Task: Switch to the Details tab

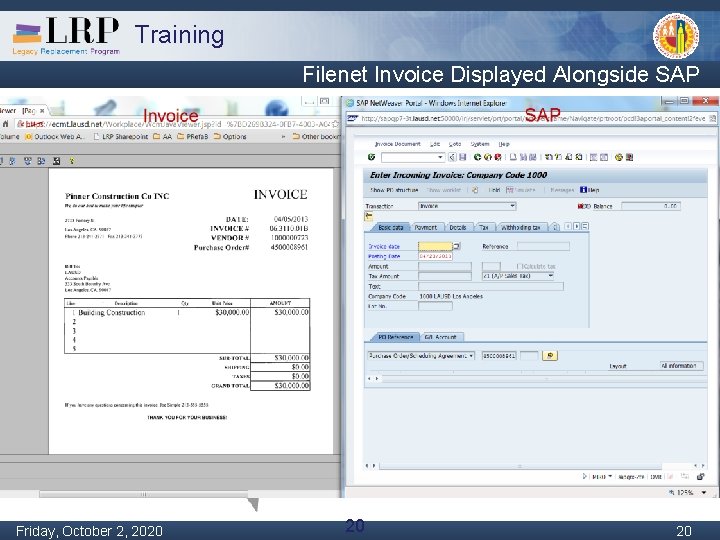Action: point(458,227)
